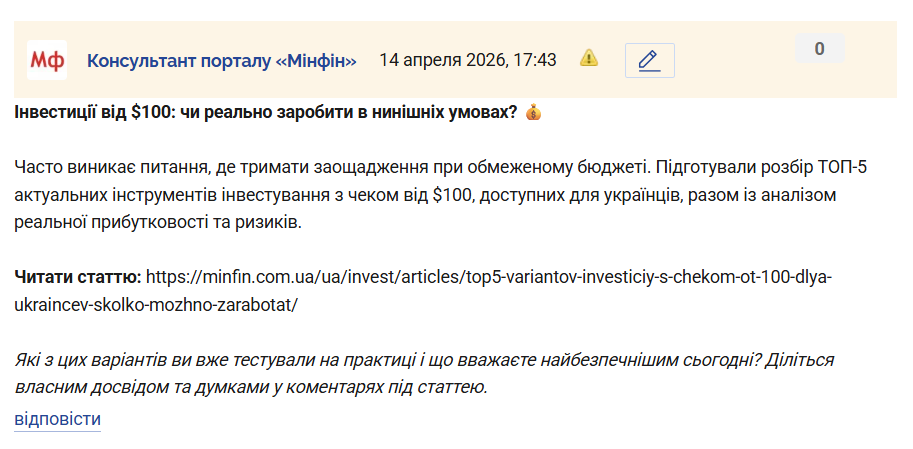Screen dimensions: 913x449
Task: Click the word ТОП-5 in the paragraph
Action: tap(829, 166)
